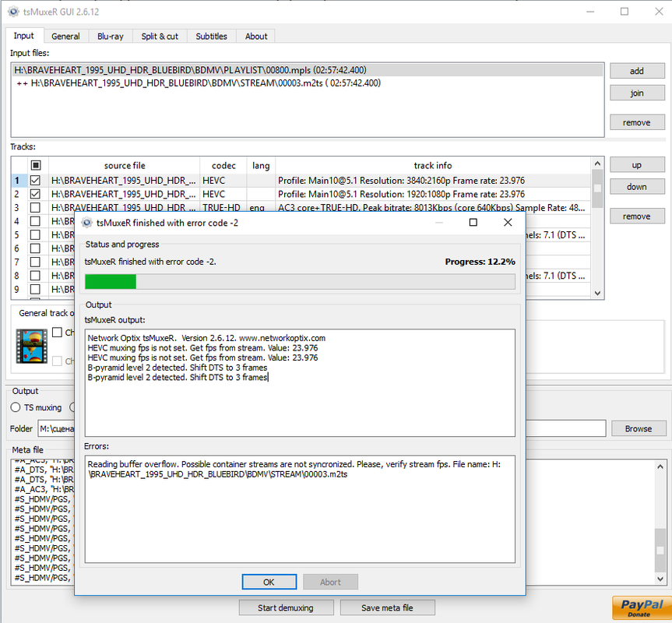Click the meta file scrollbar up arrow
Image resolution: width=672 pixels, height=623 pixels.
pyautogui.click(x=660, y=466)
